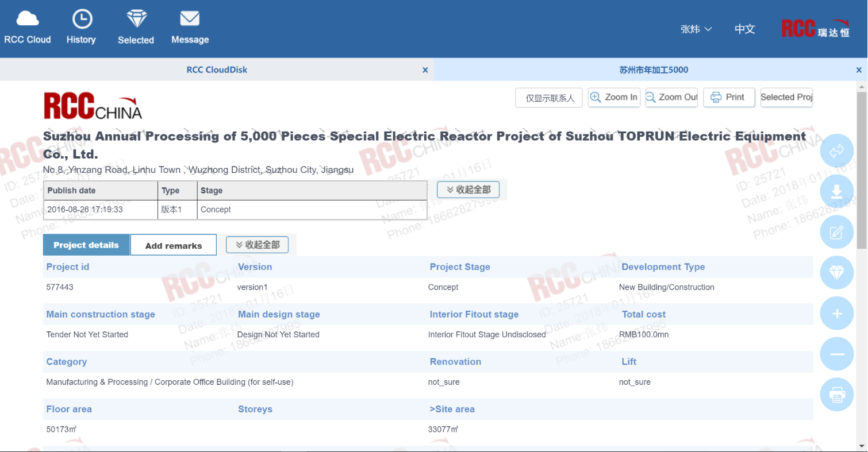Click the floating edit note icon
The width and height of the screenshot is (868, 452).
tap(837, 232)
